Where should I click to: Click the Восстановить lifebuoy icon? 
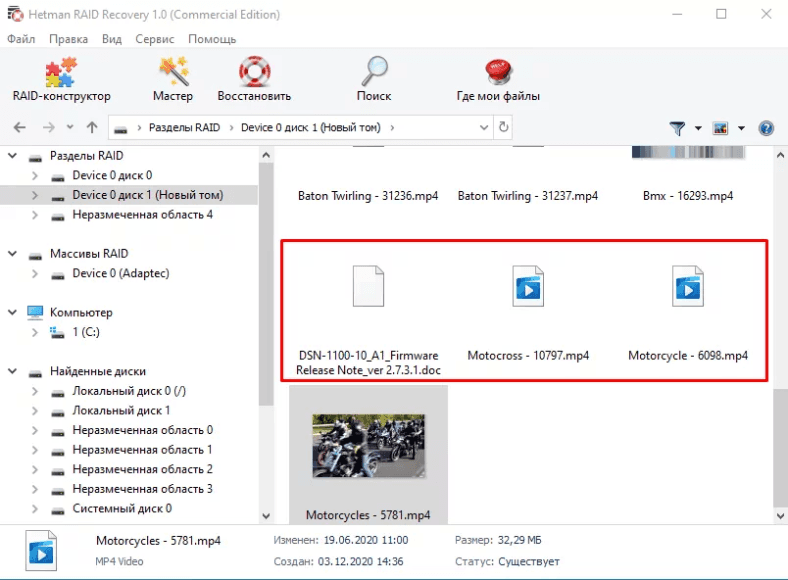tap(254, 72)
